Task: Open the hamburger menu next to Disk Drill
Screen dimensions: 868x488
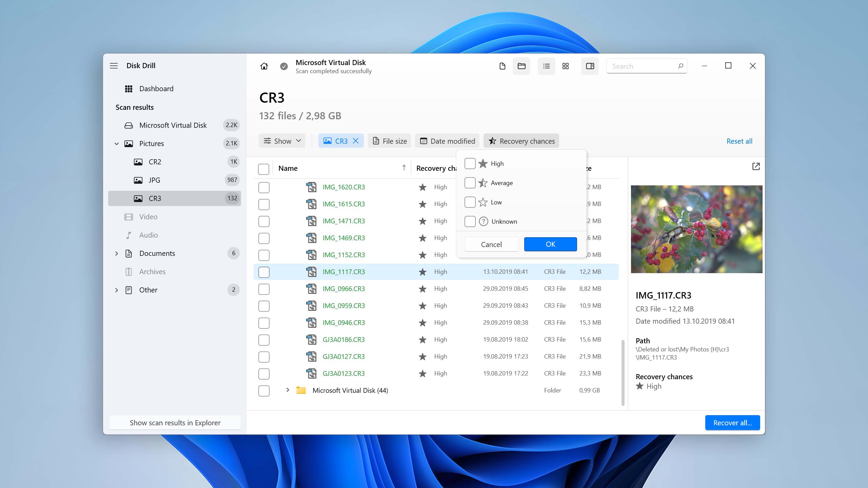Action: pos(114,66)
